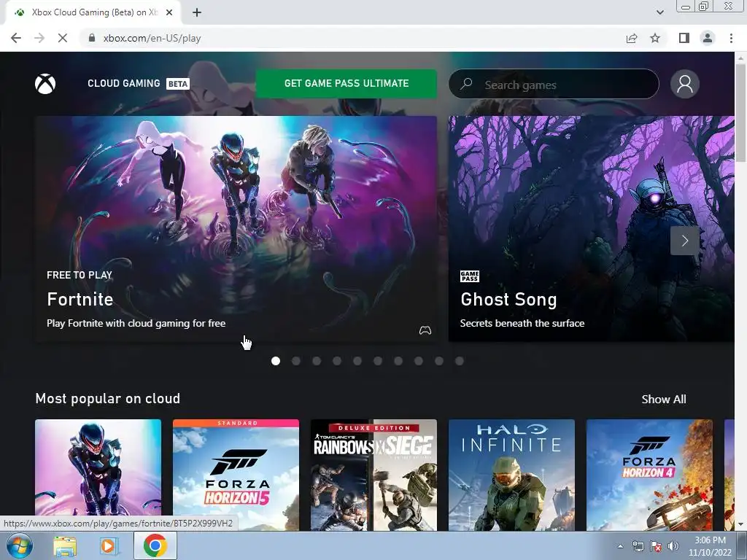
Task: Share this page via share icon
Action: [x=632, y=38]
